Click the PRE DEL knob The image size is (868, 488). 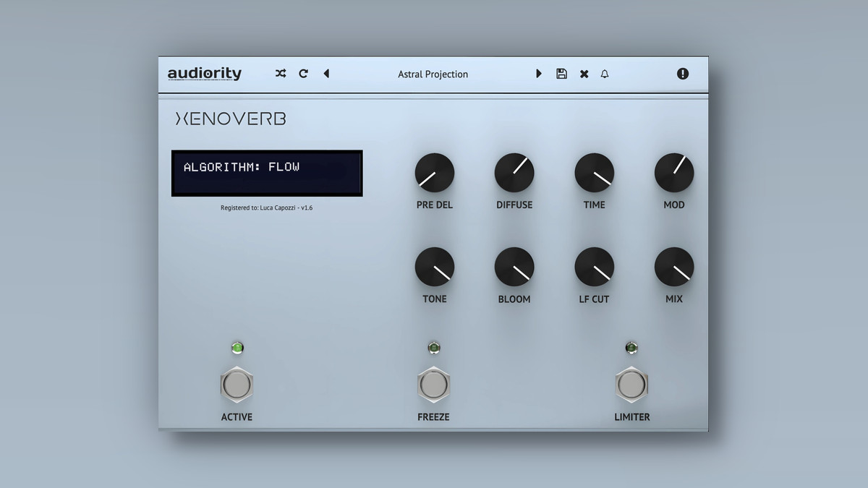pos(435,173)
